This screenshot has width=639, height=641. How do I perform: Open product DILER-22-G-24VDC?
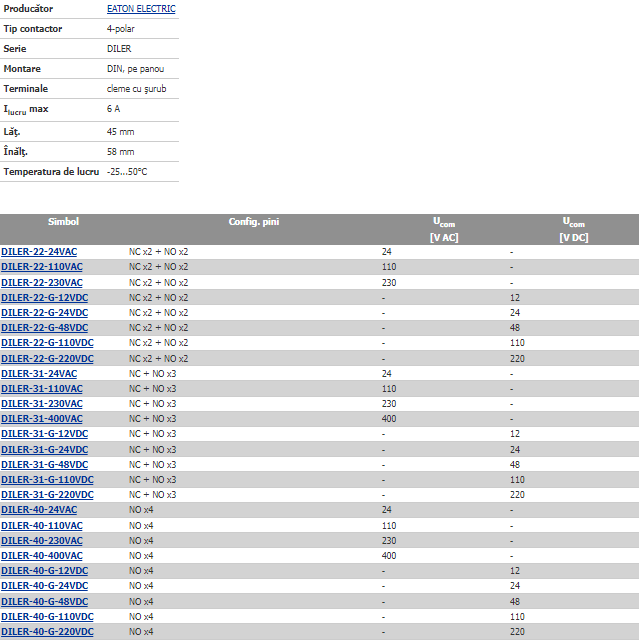tap(45, 313)
